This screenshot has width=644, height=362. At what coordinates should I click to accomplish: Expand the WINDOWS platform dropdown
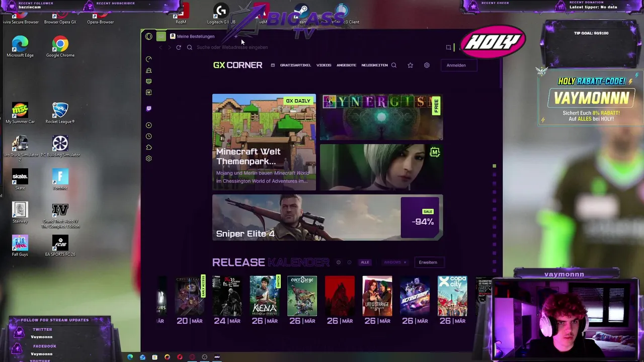point(395,262)
